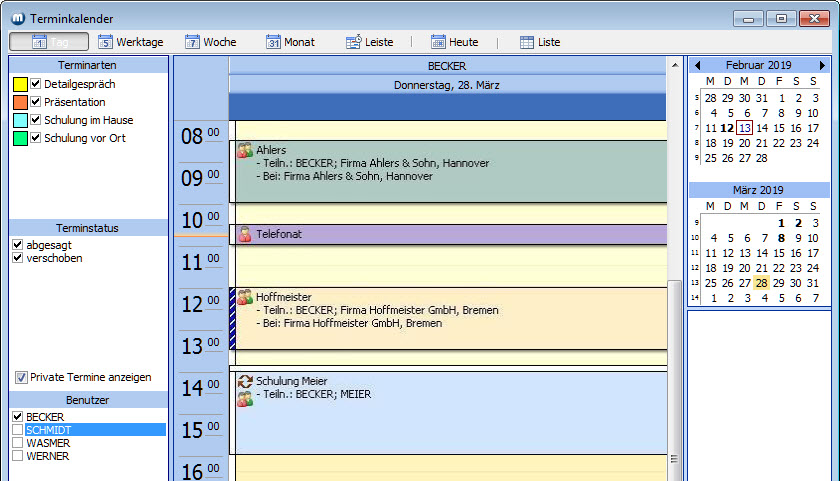
Task: Toggle the abgesagt status checkbox
Action: click(18, 245)
